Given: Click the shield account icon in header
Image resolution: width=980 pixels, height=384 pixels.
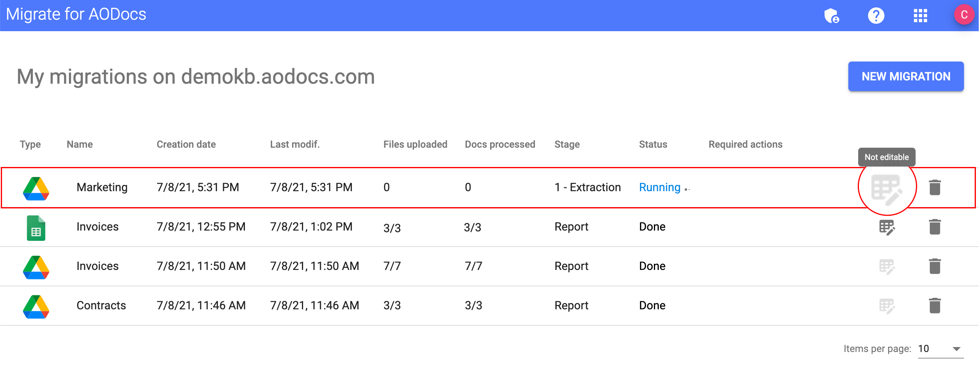Looking at the screenshot, I should [x=832, y=16].
